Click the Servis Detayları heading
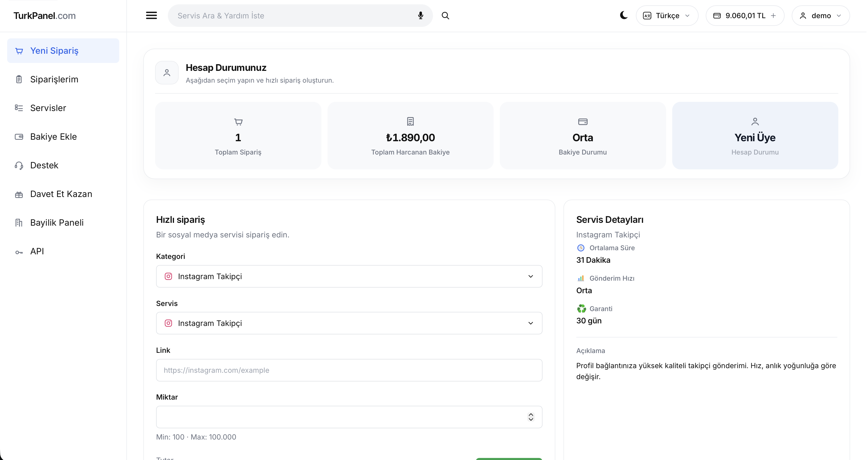868x460 pixels. point(610,220)
